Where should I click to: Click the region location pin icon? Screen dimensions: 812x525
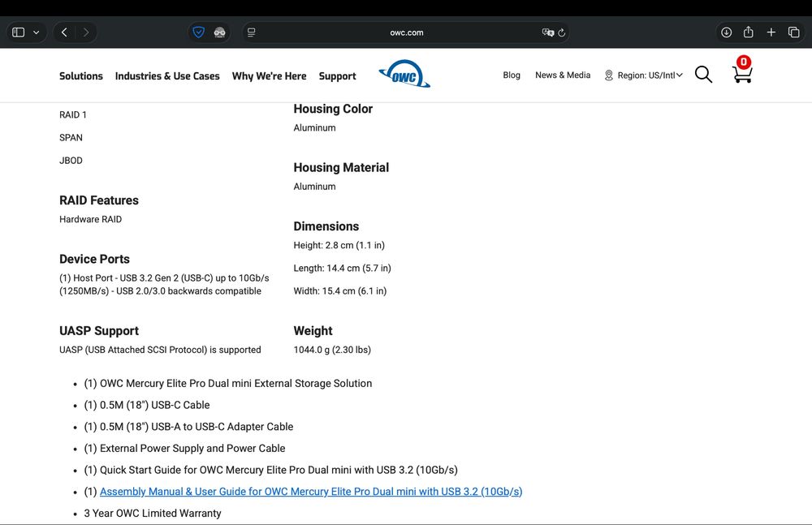click(609, 75)
